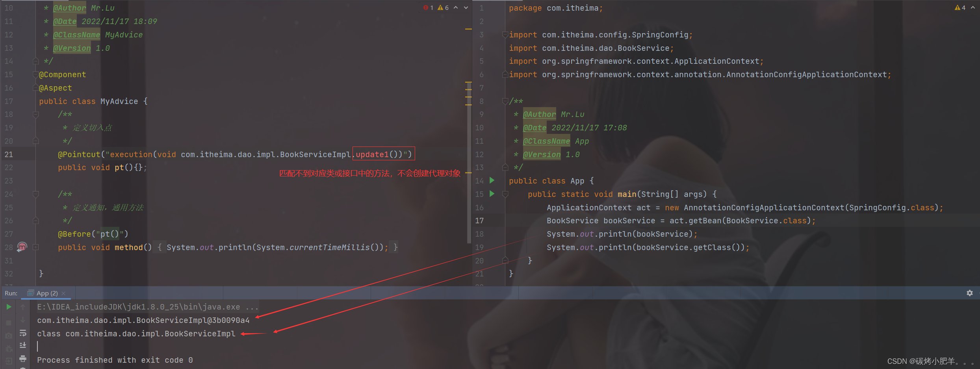Click console line class com.itheima.dao.impl.BookServiceImpl
Screen dimensions: 980x369
pos(136,334)
